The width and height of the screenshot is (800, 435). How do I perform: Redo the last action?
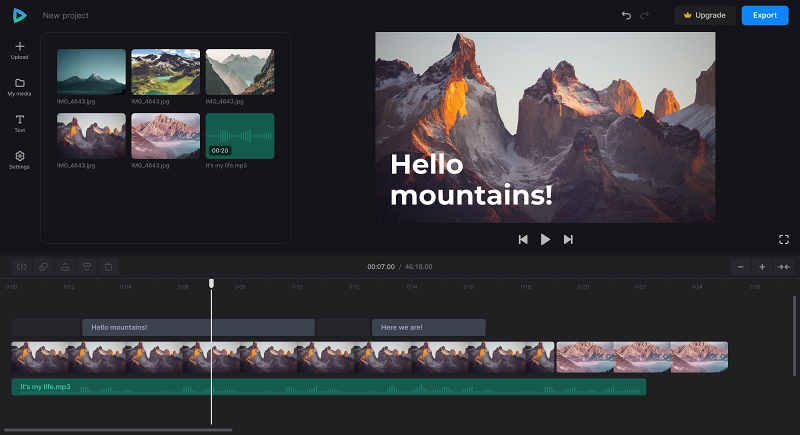click(644, 15)
